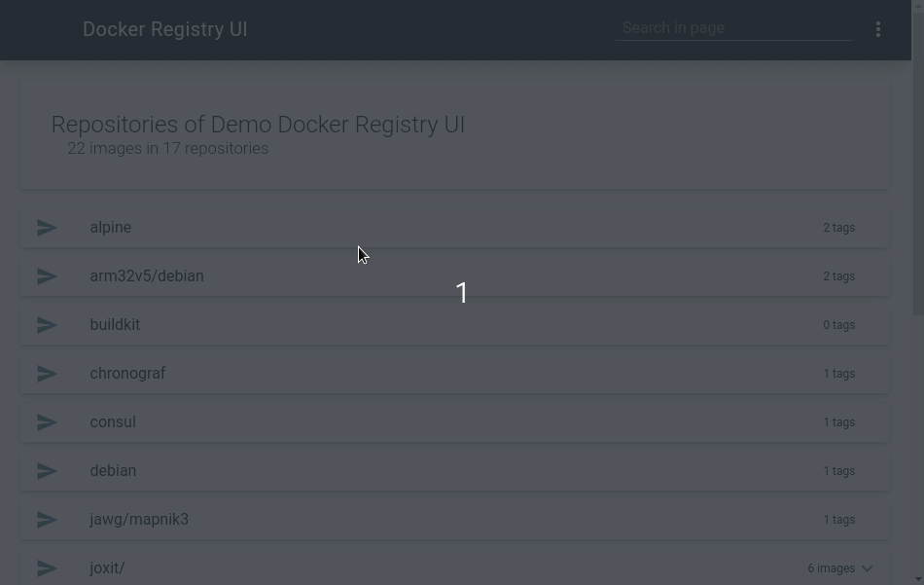Click the Search in page field

[x=734, y=28]
